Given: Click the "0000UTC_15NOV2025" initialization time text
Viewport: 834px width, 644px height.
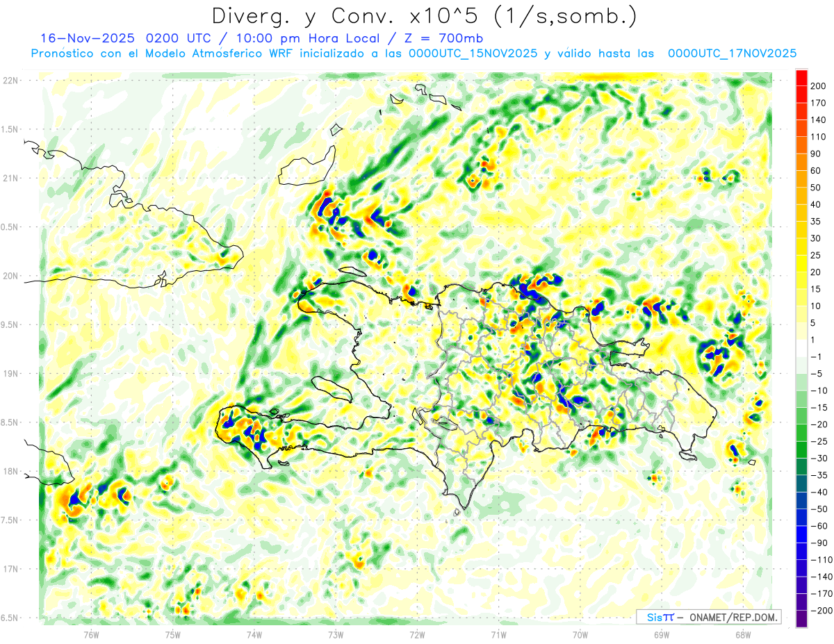Looking at the screenshot, I should tap(473, 53).
